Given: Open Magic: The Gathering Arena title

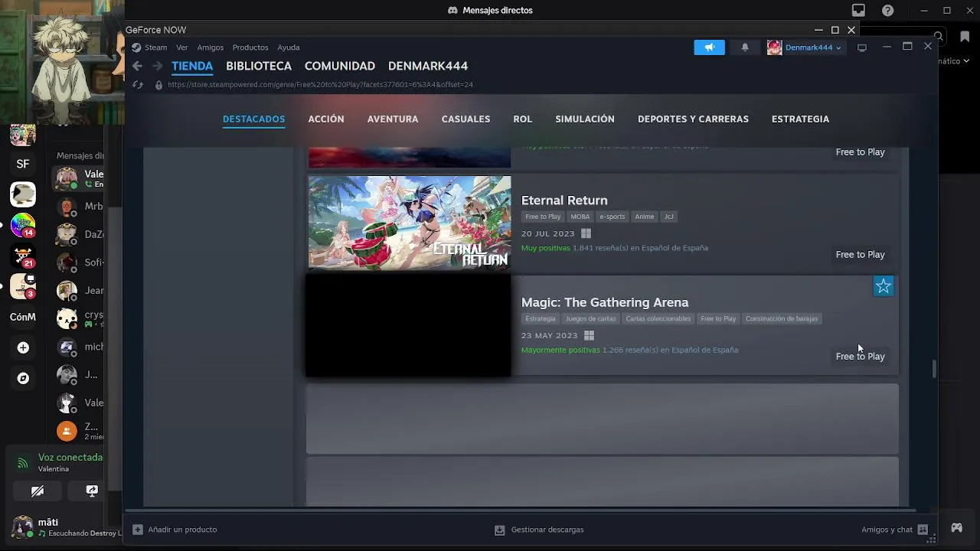Looking at the screenshot, I should pos(605,302).
